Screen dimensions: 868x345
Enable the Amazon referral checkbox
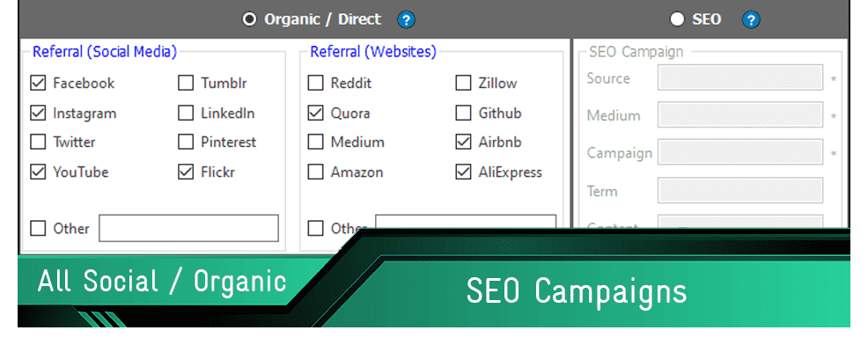[315, 172]
